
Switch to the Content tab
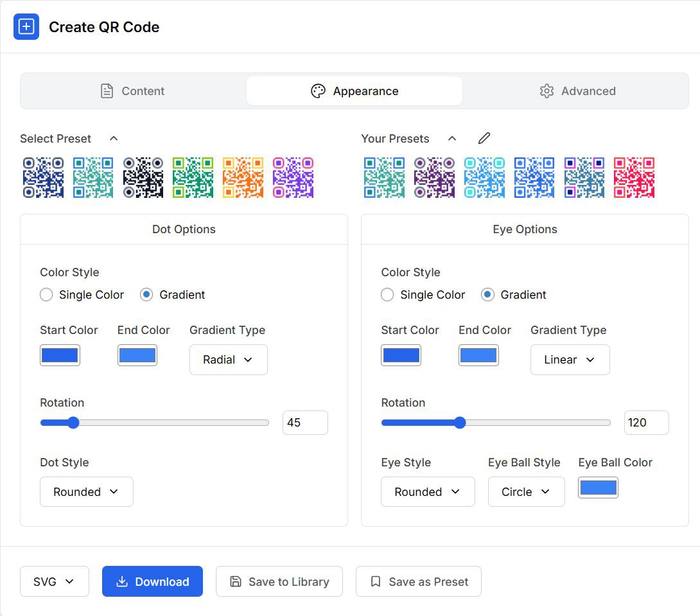(x=133, y=91)
